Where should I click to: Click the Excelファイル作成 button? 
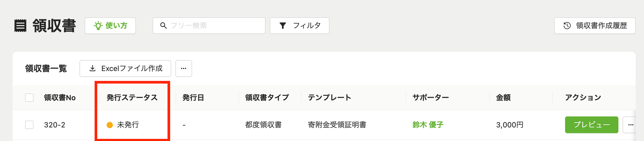[x=125, y=68]
